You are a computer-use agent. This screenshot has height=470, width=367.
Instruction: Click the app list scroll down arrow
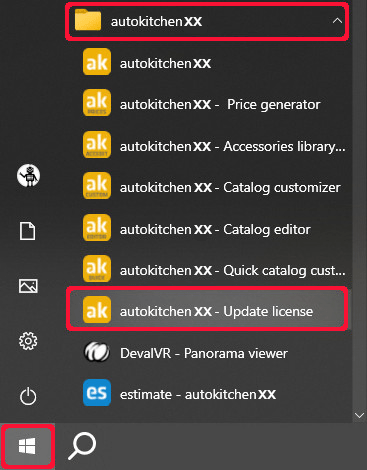coord(359,415)
